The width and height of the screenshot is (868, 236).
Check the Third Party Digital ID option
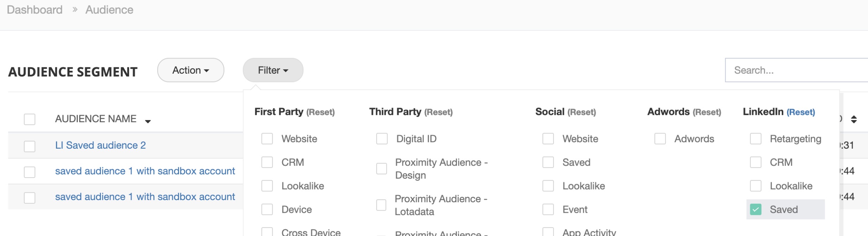[x=382, y=139]
